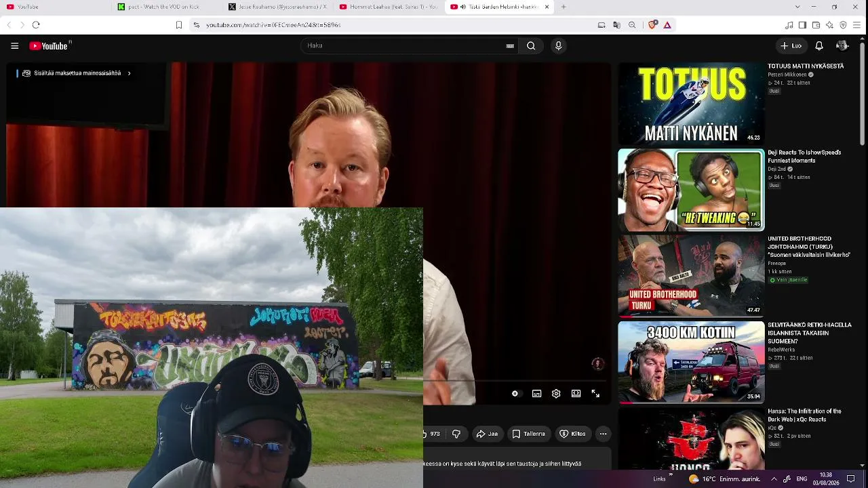Open more actions three-dot menu under video

(x=603, y=434)
